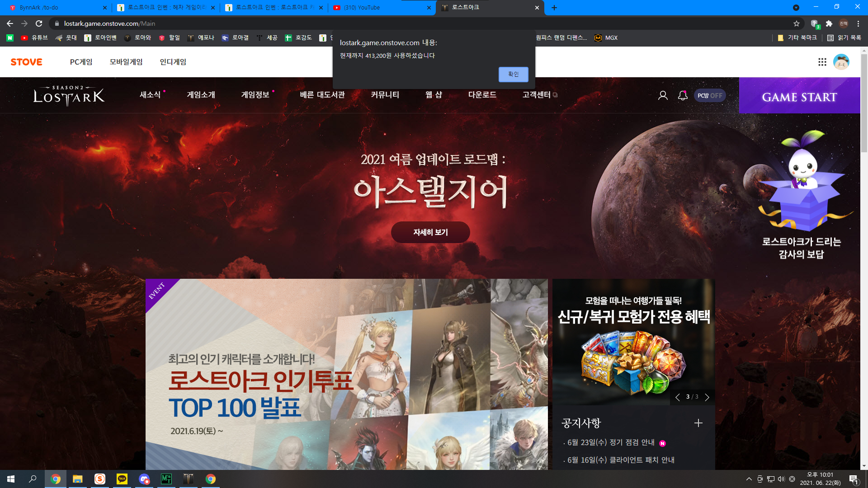The height and width of the screenshot is (488, 868).
Task: Open the 커뮤니티 menu
Action: tap(385, 95)
